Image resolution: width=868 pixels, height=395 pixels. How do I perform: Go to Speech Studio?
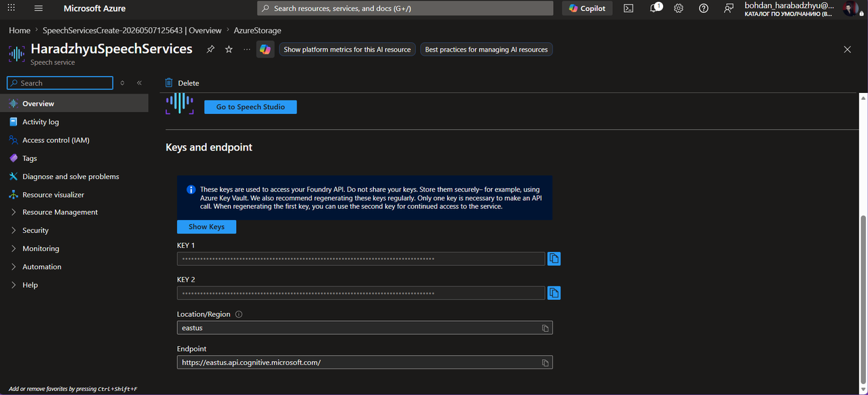click(250, 107)
